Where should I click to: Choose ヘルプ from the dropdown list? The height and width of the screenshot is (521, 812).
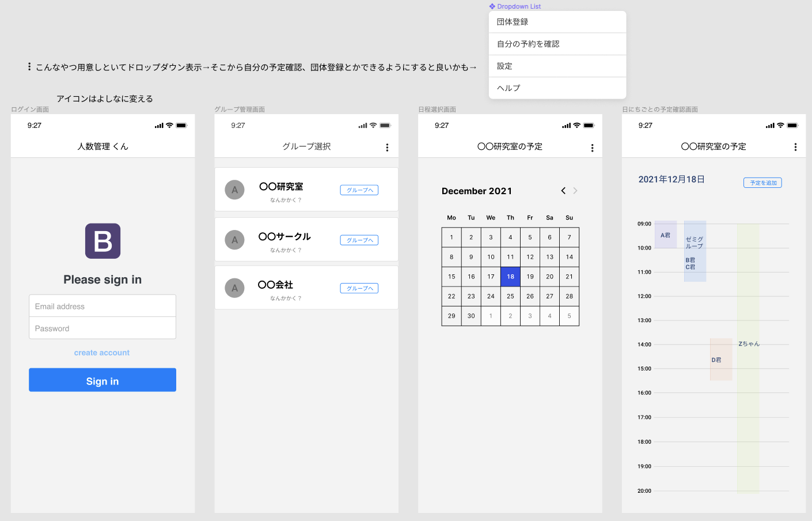tap(557, 88)
